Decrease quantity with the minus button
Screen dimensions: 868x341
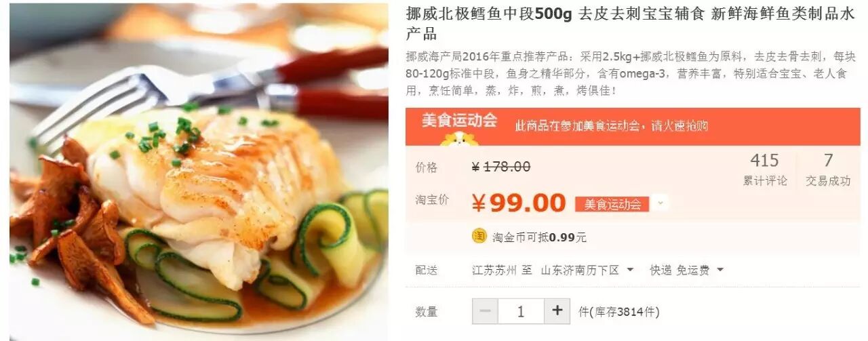[485, 311]
